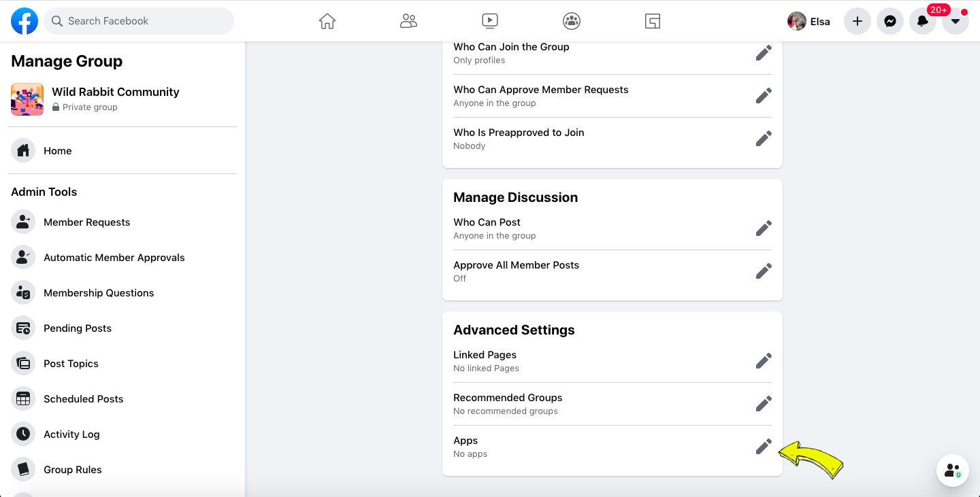Open the Friends icon in top navigation
The height and width of the screenshot is (497, 980).
[408, 21]
